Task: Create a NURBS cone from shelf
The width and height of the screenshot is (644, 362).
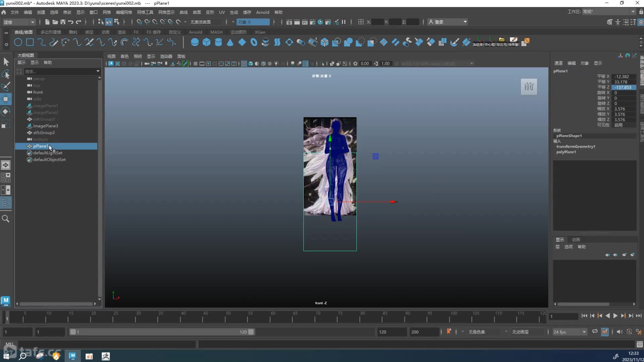Action: [x=230, y=42]
